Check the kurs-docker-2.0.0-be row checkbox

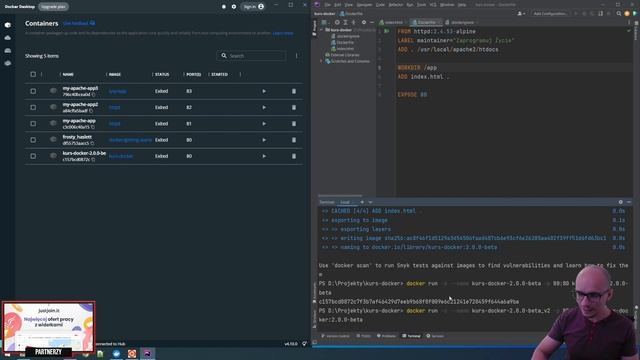pyautogui.click(x=33, y=156)
